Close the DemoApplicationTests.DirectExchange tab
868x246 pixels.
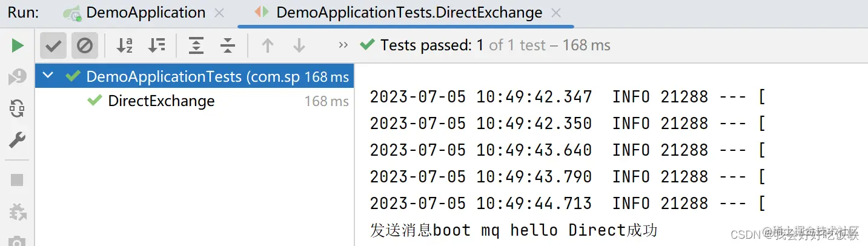(556, 13)
